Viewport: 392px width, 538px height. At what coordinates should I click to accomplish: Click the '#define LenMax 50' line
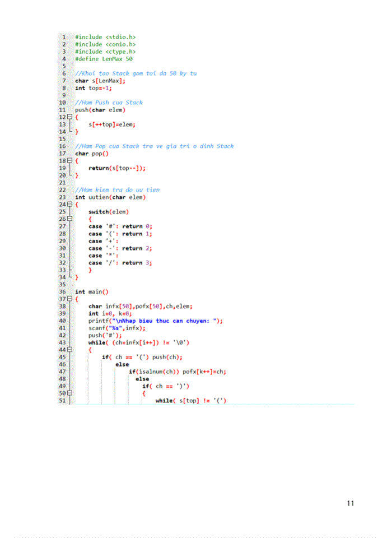pyautogui.click(x=104, y=59)
